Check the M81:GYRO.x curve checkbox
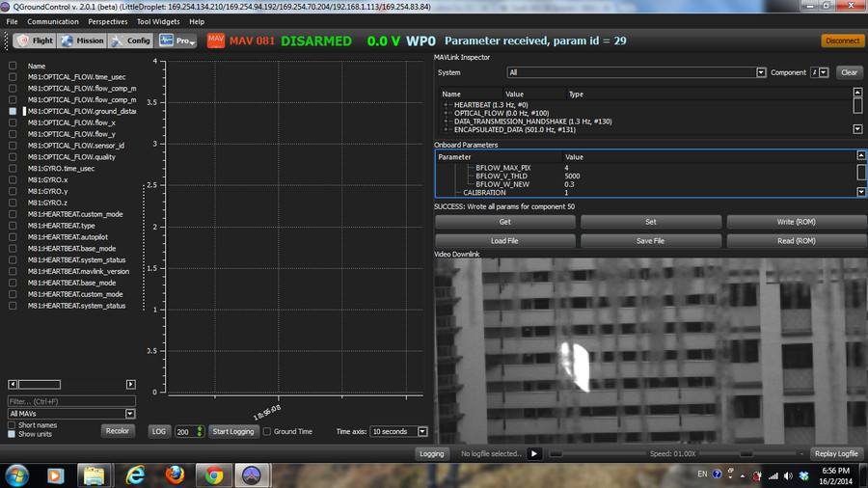This screenshot has width=868, height=488. coord(13,179)
